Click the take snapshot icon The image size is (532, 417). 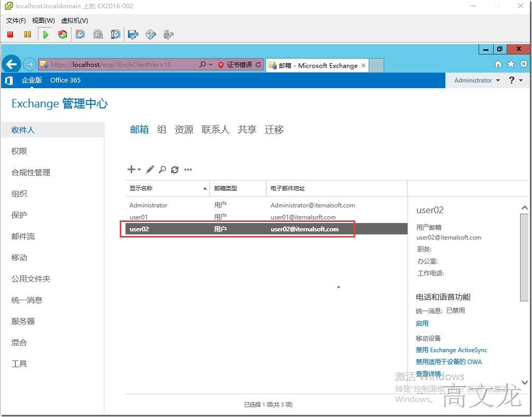point(80,34)
